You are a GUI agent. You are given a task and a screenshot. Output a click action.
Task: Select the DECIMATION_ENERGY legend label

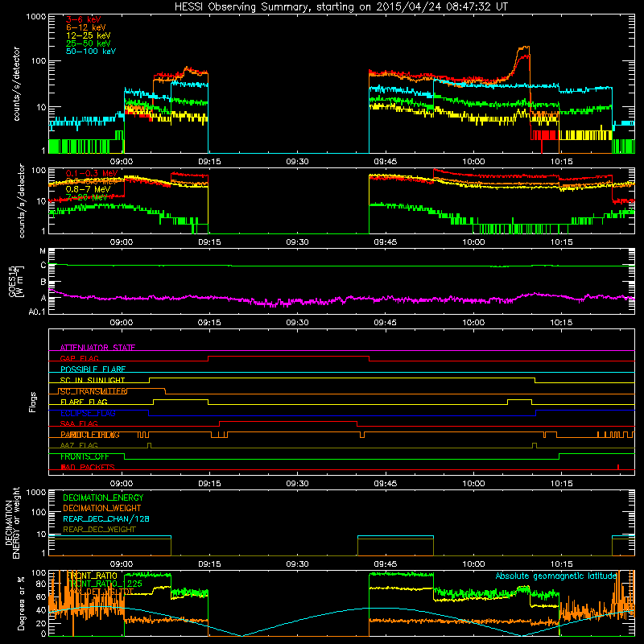click(103, 497)
